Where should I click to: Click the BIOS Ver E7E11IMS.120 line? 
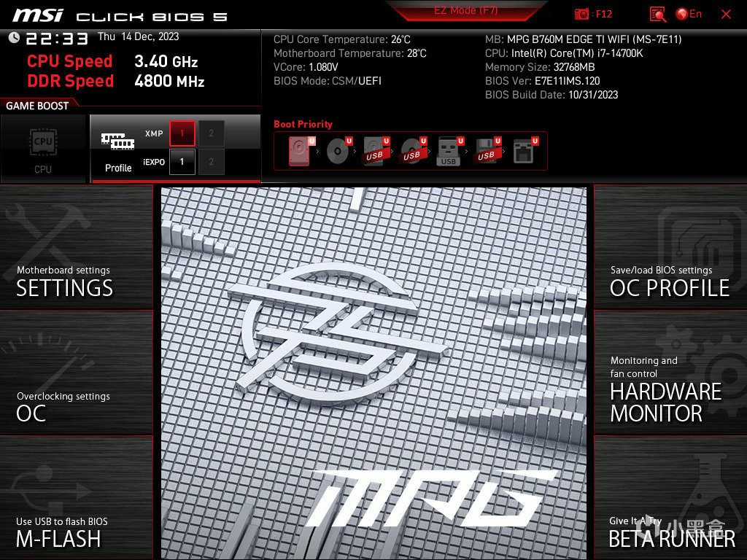(x=542, y=81)
